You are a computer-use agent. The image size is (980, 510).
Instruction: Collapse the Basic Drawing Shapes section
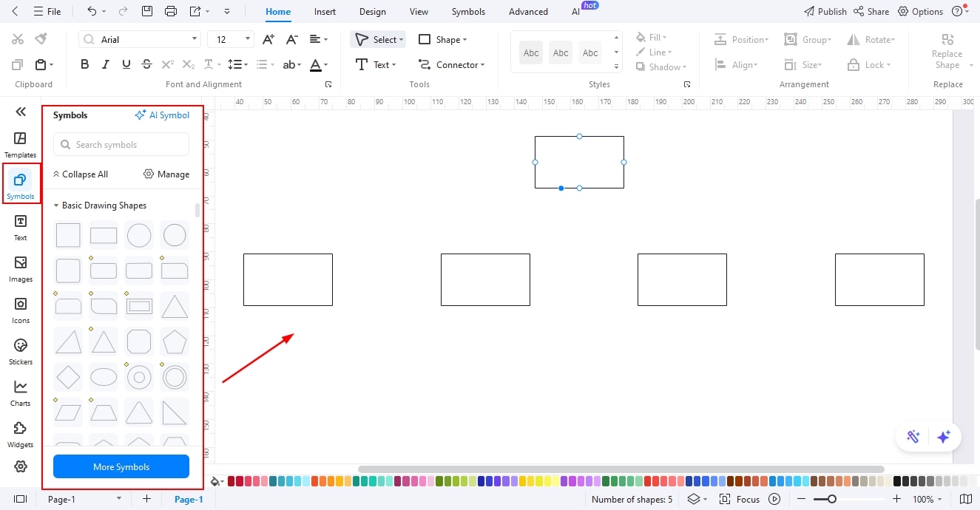[55, 205]
